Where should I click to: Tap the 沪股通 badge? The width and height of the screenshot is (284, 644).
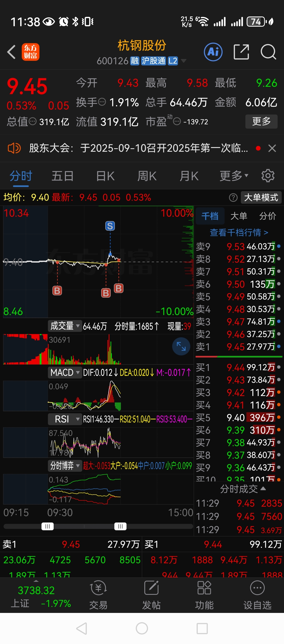click(154, 61)
